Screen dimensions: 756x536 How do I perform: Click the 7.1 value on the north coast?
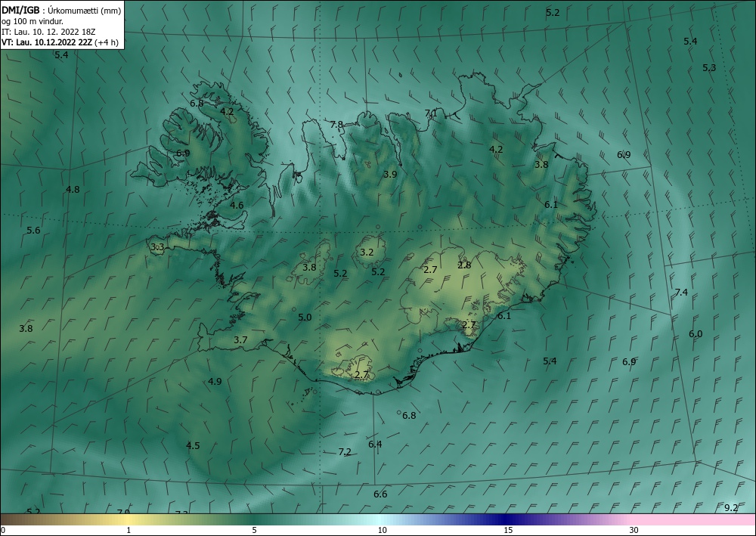click(x=431, y=113)
